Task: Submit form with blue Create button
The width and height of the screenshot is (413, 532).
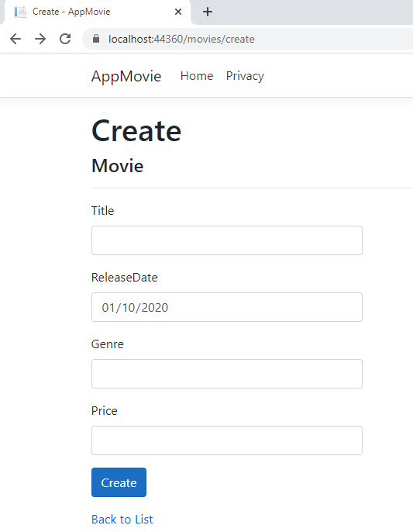Action: click(119, 482)
